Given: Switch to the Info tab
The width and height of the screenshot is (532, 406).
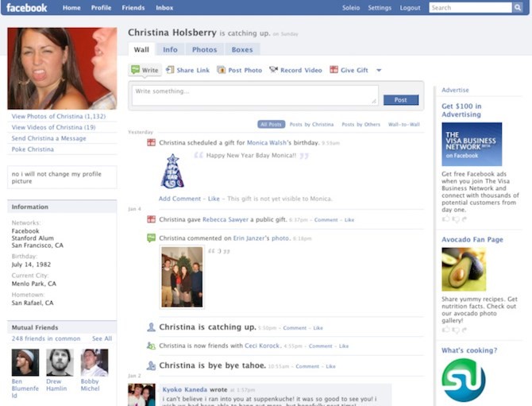Looking at the screenshot, I should point(170,49).
